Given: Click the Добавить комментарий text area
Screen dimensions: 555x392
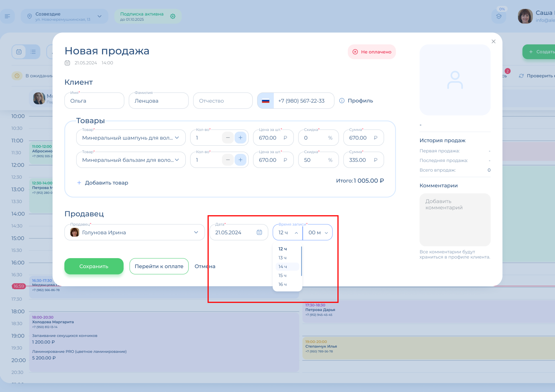Looking at the screenshot, I should click(455, 219).
